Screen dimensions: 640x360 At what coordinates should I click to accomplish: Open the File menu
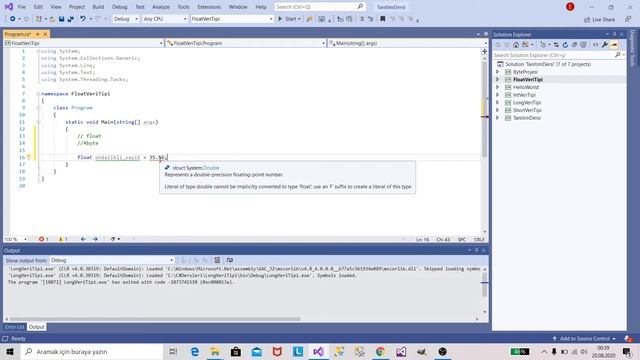point(22,7)
